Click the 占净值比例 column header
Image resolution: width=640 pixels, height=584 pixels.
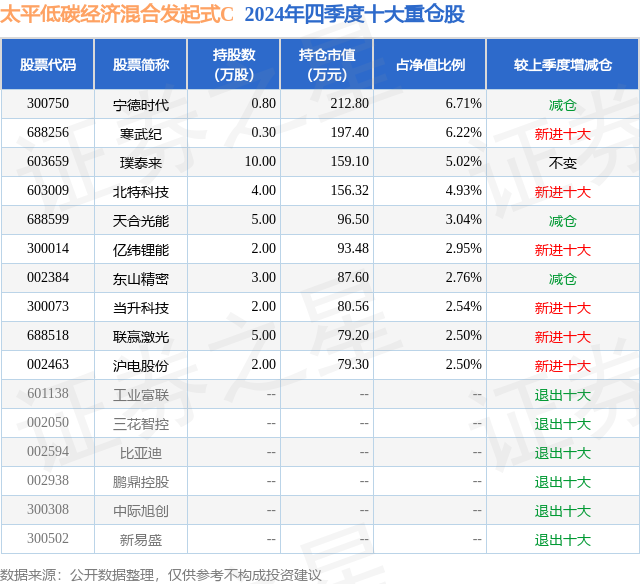coord(430,64)
